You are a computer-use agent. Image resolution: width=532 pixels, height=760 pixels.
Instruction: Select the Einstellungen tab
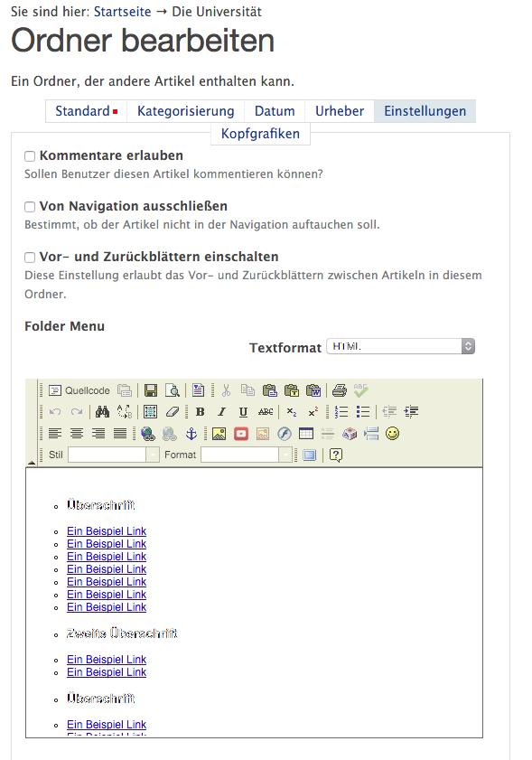[425, 111]
